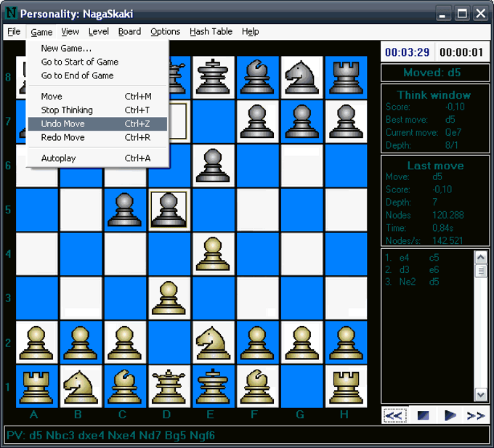
Task: Select the white pawn on h2
Action: click(346, 343)
